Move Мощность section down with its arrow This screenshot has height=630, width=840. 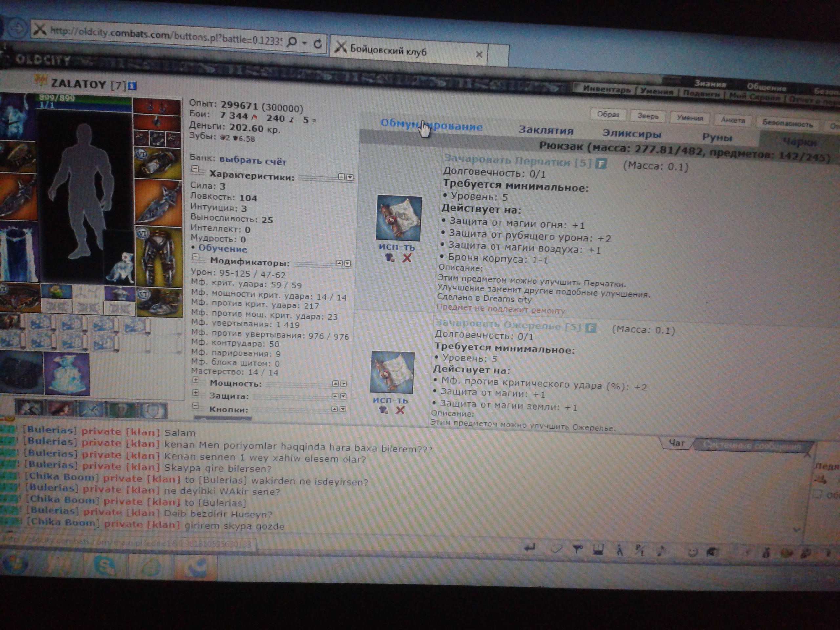tap(343, 384)
